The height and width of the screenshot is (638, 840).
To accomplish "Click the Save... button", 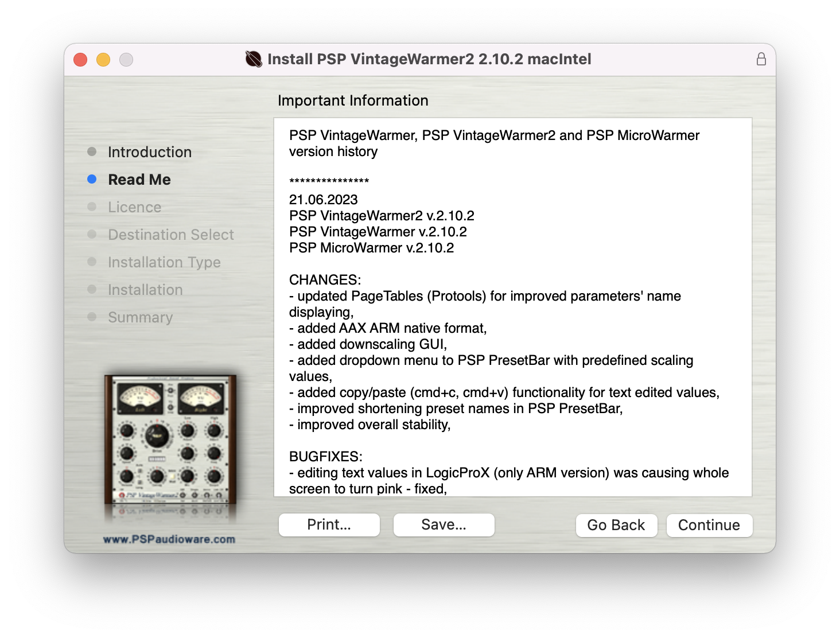I will tap(444, 524).
